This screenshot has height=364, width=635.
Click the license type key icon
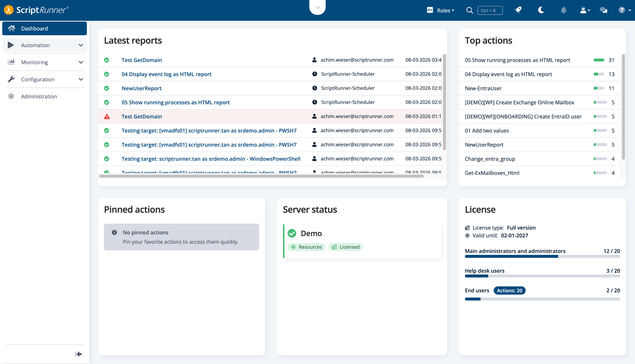tap(467, 228)
